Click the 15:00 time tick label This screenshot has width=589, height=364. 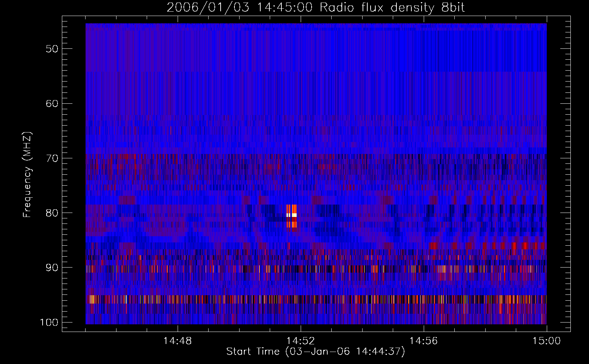click(547, 341)
